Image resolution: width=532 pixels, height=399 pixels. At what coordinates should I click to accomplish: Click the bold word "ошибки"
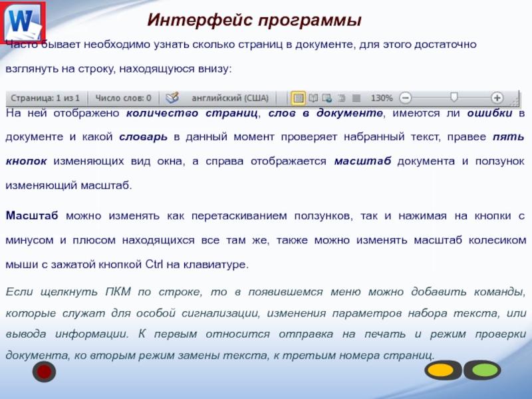[489, 113]
